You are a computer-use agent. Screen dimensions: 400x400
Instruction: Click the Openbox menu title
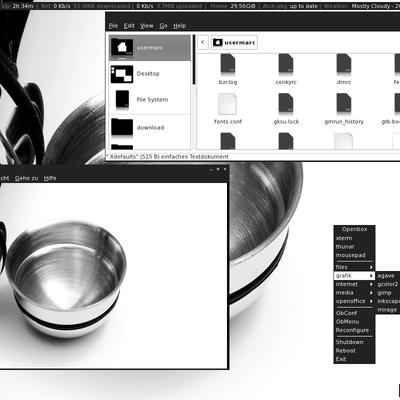(x=355, y=229)
